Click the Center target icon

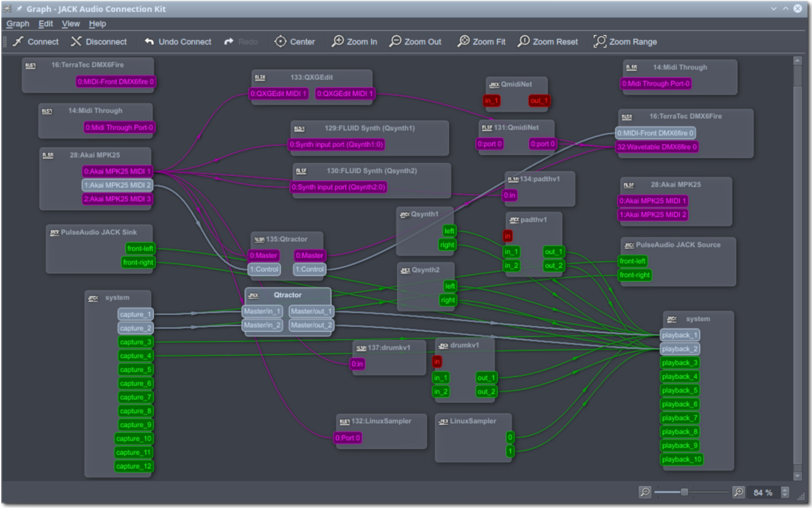click(280, 41)
